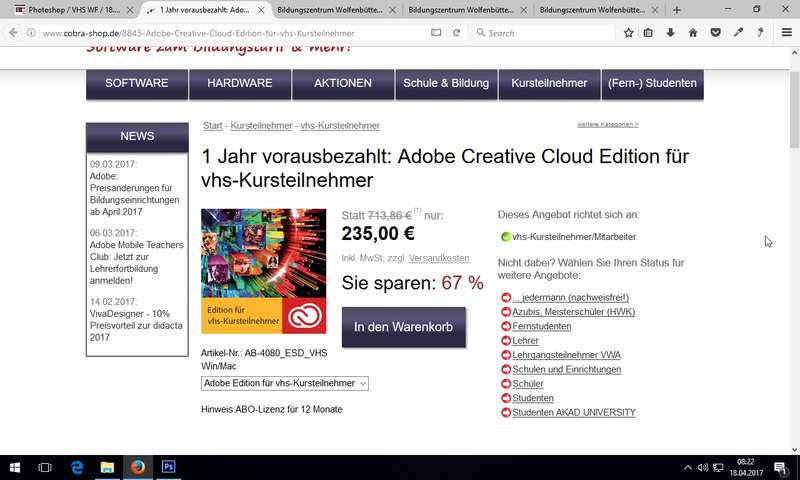800x480 pixels.
Task: Select the Fernstudenten status link
Action: point(542,326)
